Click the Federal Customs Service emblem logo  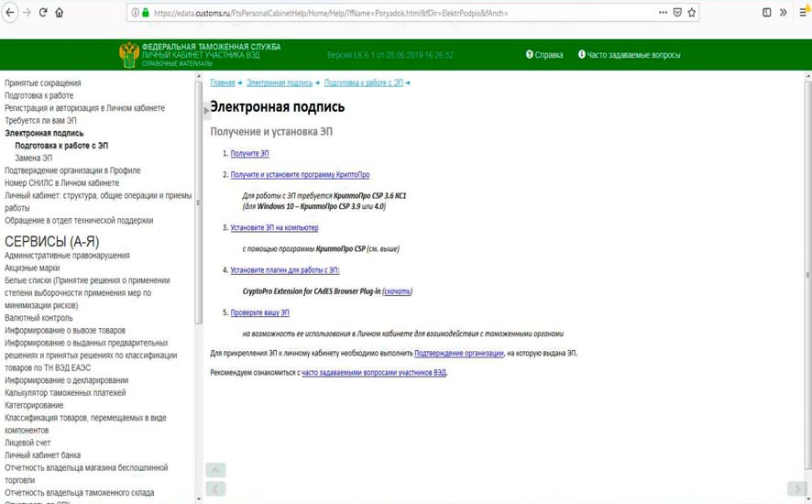coord(128,55)
